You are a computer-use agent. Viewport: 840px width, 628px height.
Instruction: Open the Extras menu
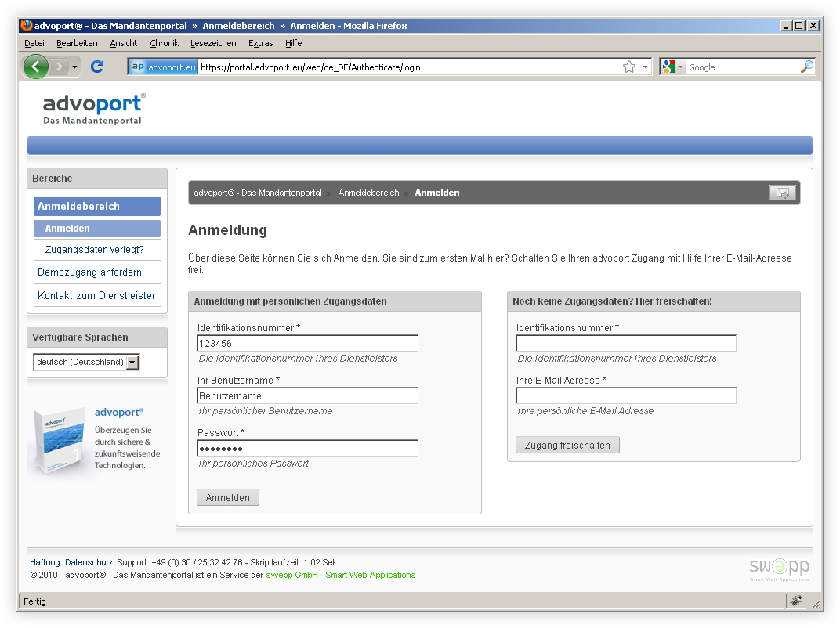tap(261, 43)
